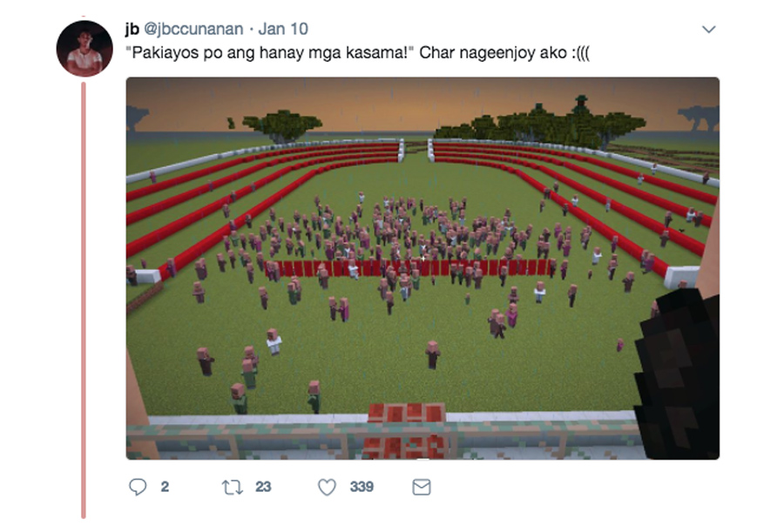Viewport: 784px width, 532px height.
Task: Retweet using the arrows icon
Action: pos(233,487)
